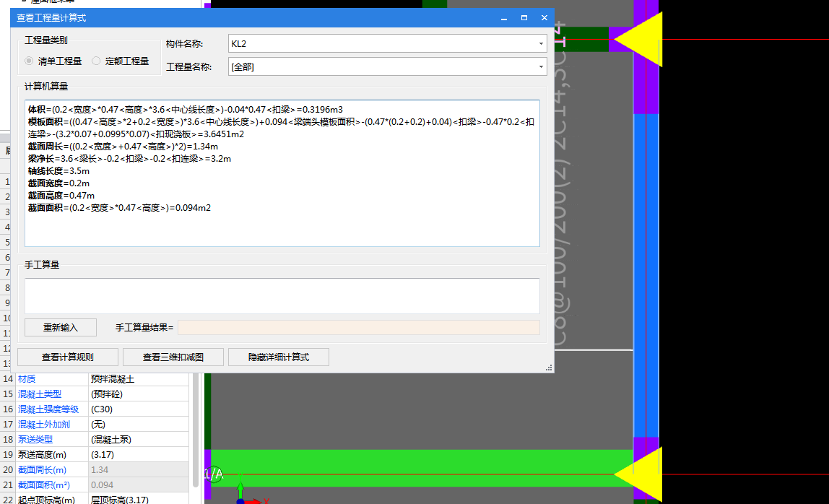The image size is (829, 504).
Task: Click the property panel vertical scrollbar
Action: click(196, 430)
